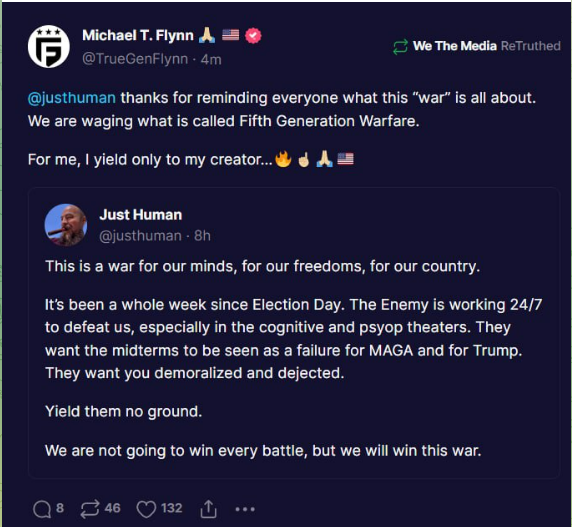Open the We The Media profile link

[x=455, y=46]
